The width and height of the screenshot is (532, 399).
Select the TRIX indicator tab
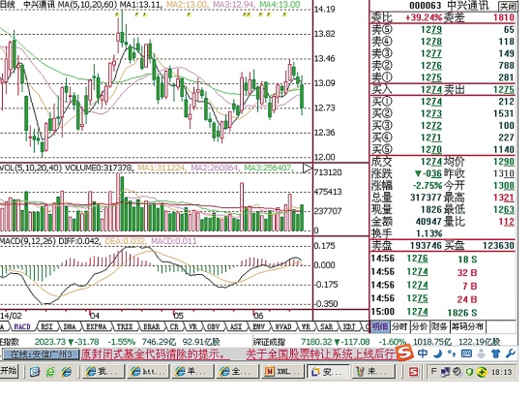tap(125, 326)
